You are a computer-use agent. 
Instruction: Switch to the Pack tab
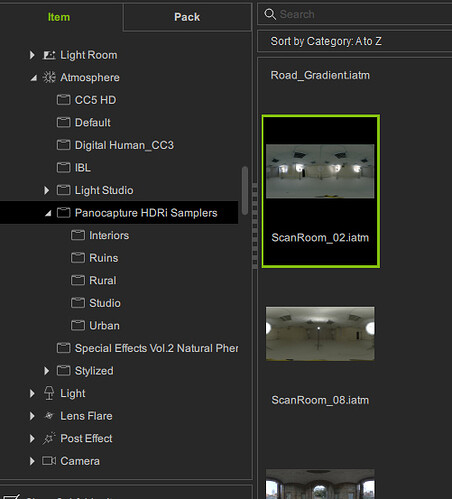tap(187, 17)
